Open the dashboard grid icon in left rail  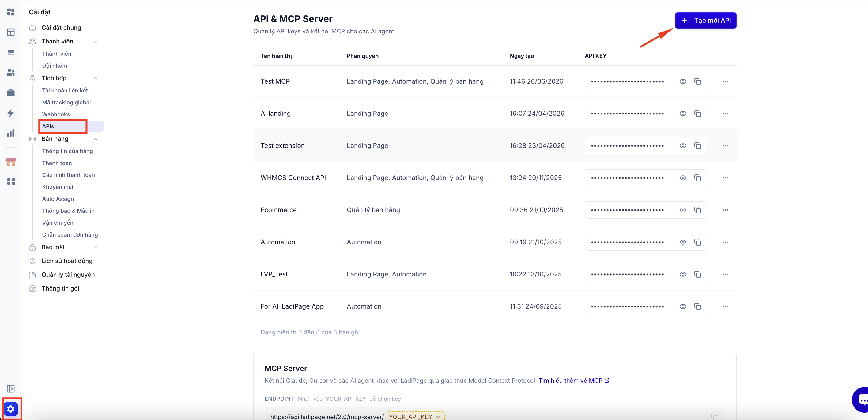(11, 12)
